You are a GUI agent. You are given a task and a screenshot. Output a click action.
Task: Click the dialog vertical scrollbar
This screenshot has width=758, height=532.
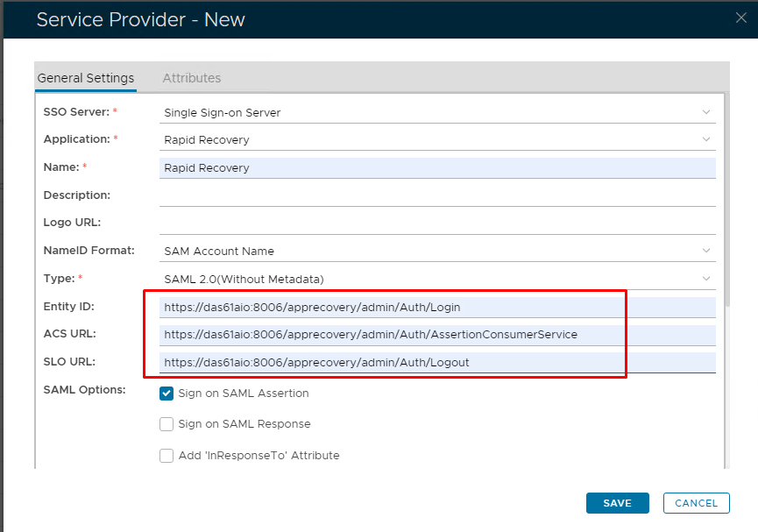pos(726,219)
